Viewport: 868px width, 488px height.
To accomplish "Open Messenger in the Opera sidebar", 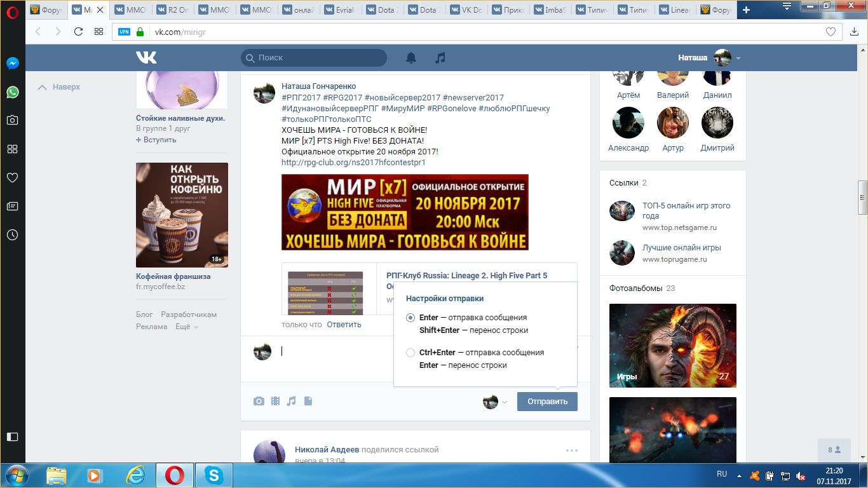I will coord(12,64).
